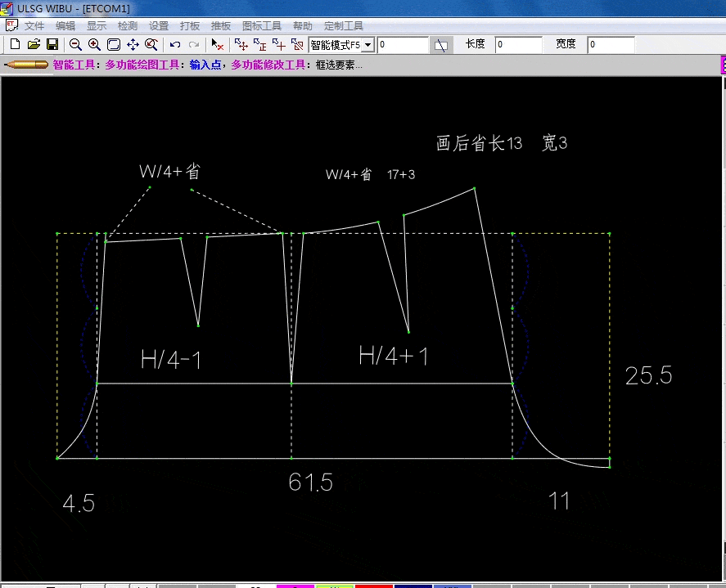Click the delete element cursor icon
This screenshot has width=726, height=588.
point(217,44)
